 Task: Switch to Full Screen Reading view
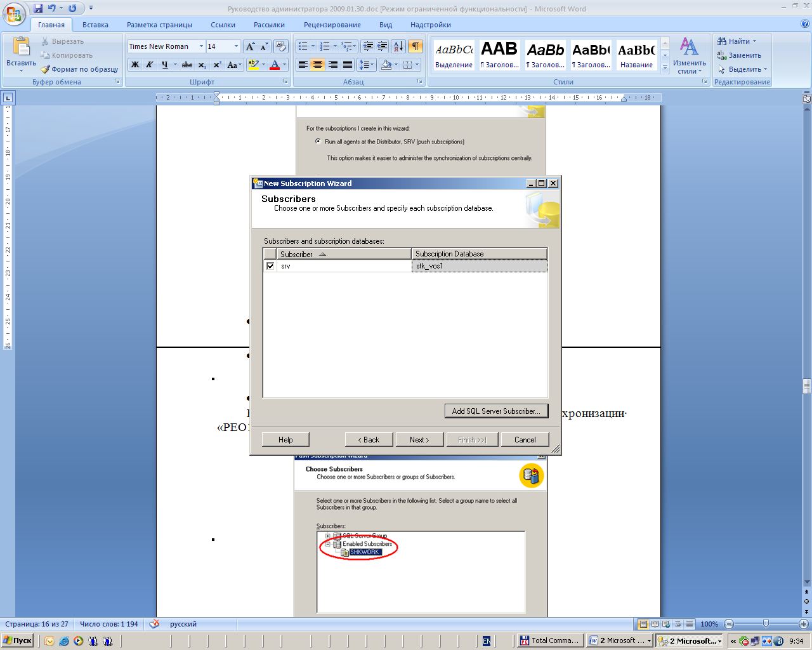click(655, 624)
